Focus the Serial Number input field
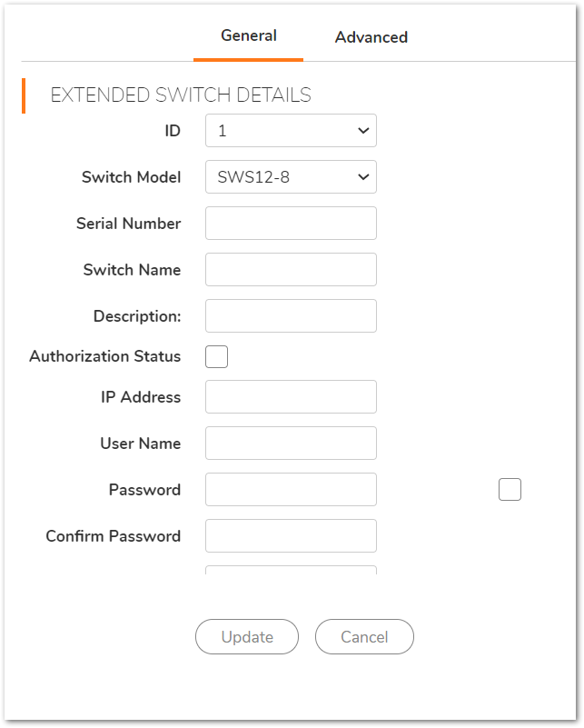Screen dimensions: 584x728 (x=291, y=224)
